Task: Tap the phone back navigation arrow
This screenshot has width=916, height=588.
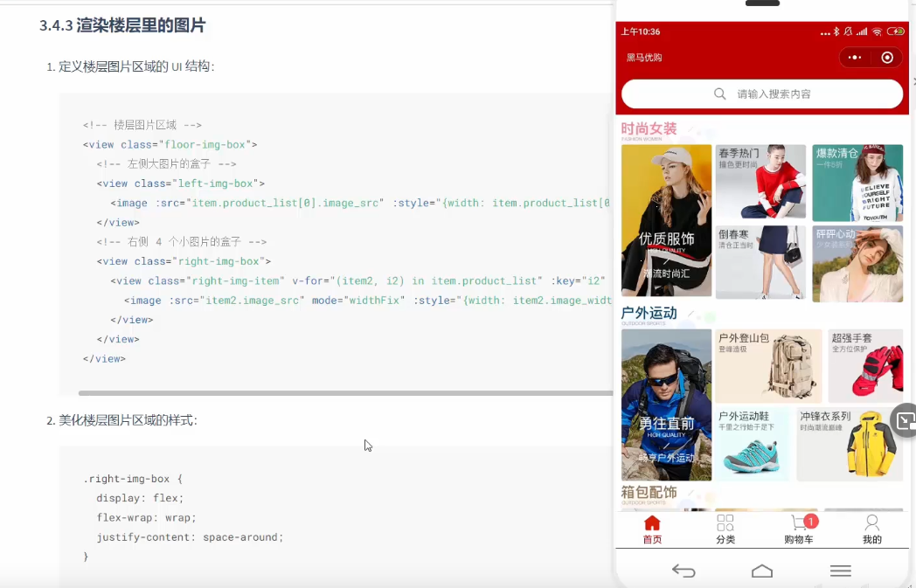Action: (x=684, y=571)
